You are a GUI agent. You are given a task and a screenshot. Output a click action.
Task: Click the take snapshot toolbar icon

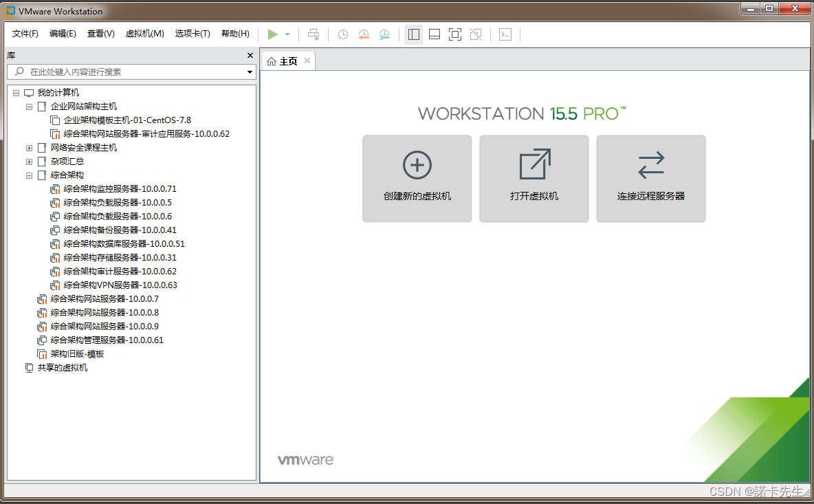point(342,34)
